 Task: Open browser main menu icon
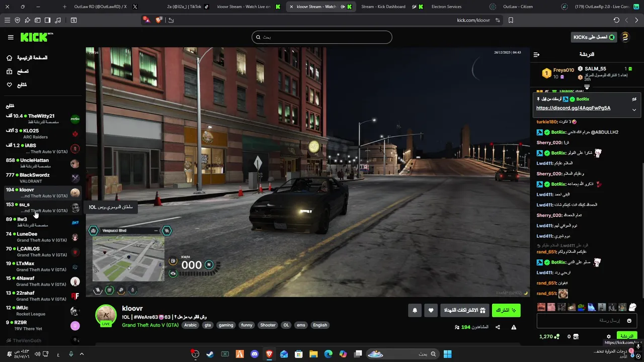click(7, 20)
